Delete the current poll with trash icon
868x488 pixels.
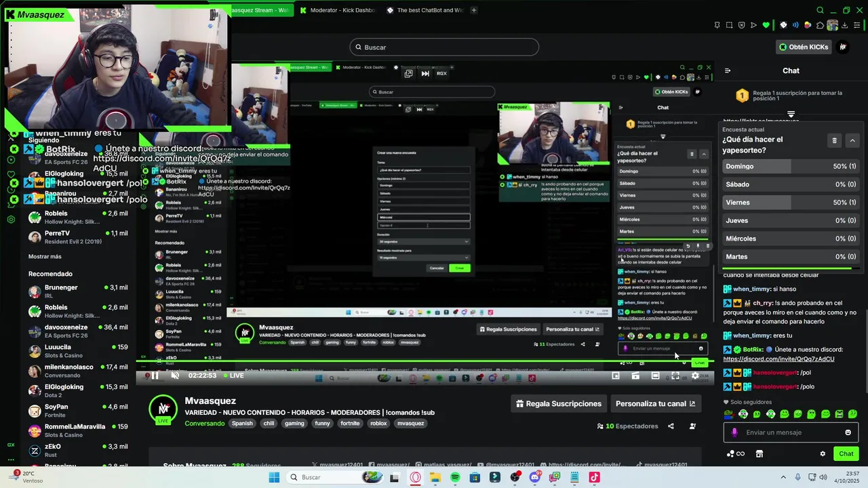(x=834, y=140)
